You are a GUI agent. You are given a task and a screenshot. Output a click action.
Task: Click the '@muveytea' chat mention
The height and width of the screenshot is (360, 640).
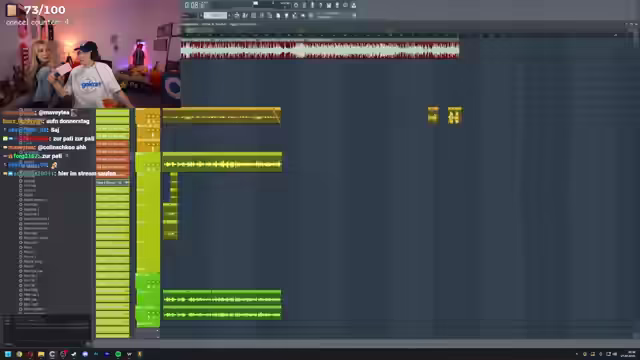coord(54,113)
